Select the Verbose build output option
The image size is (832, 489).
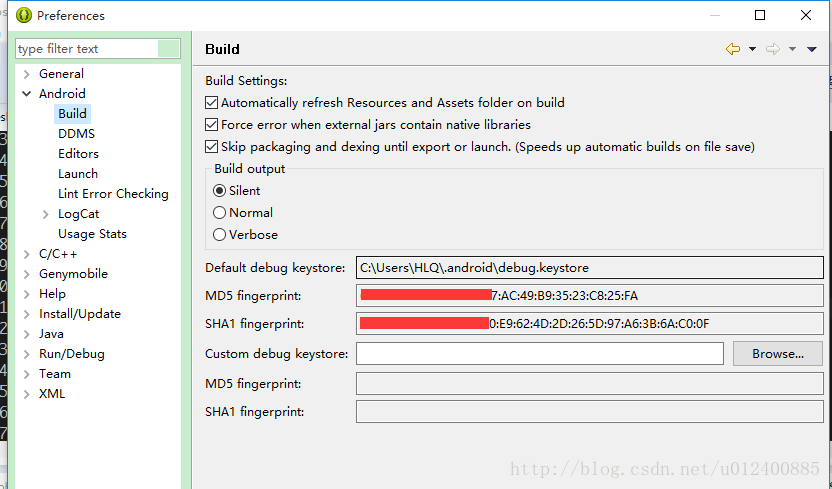pos(219,234)
